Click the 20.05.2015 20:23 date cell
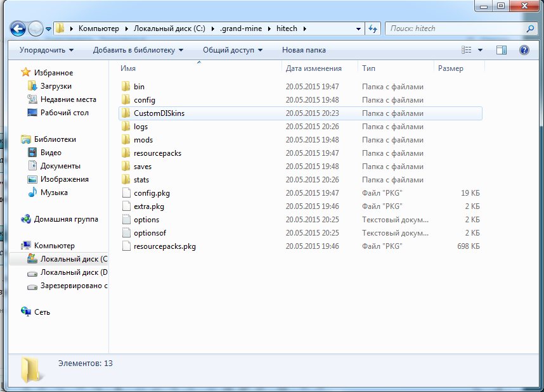The width and height of the screenshot is (544, 392). click(312, 113)
